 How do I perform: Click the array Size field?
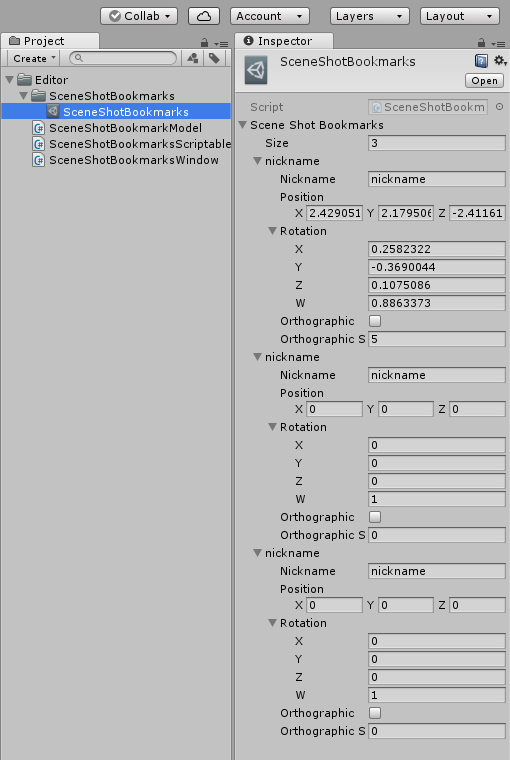coord(436,143)
